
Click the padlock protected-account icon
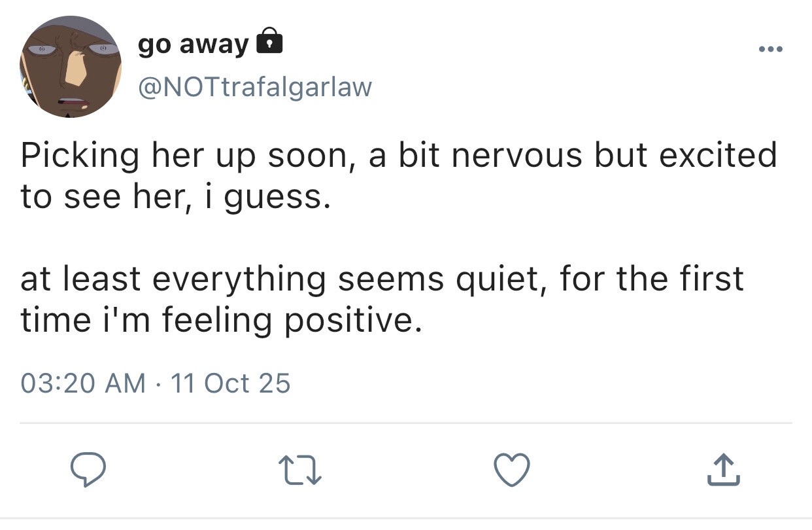(x=269, y=42)
